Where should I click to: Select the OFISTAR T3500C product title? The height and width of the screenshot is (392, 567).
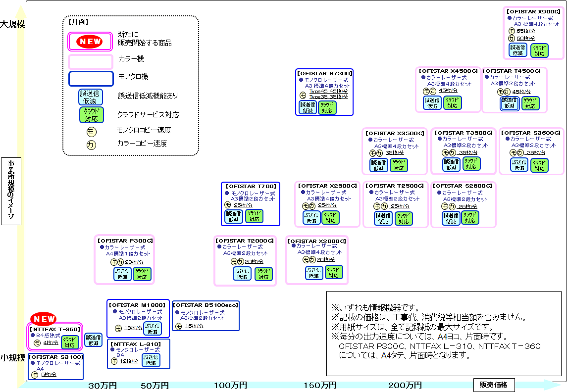(463, 133)
